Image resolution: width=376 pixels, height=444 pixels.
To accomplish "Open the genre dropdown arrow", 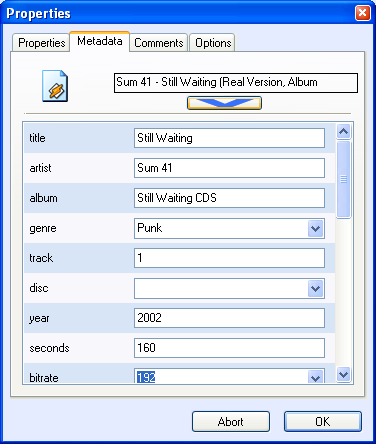I will [315, 228].
